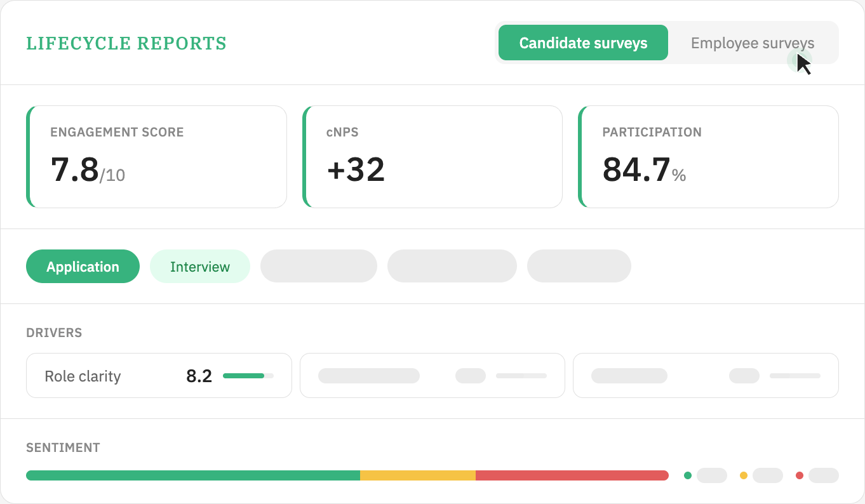Viewport: 865px width, 504px height.
Task: Switch to the Employee surveys tab
Action: tap(752, 43)
